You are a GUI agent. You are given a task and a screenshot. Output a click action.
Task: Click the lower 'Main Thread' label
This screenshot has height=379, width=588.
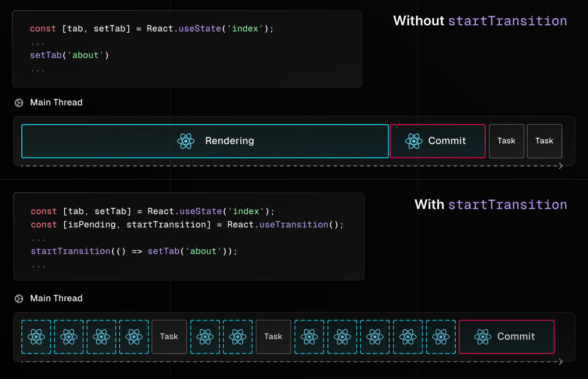56,298
